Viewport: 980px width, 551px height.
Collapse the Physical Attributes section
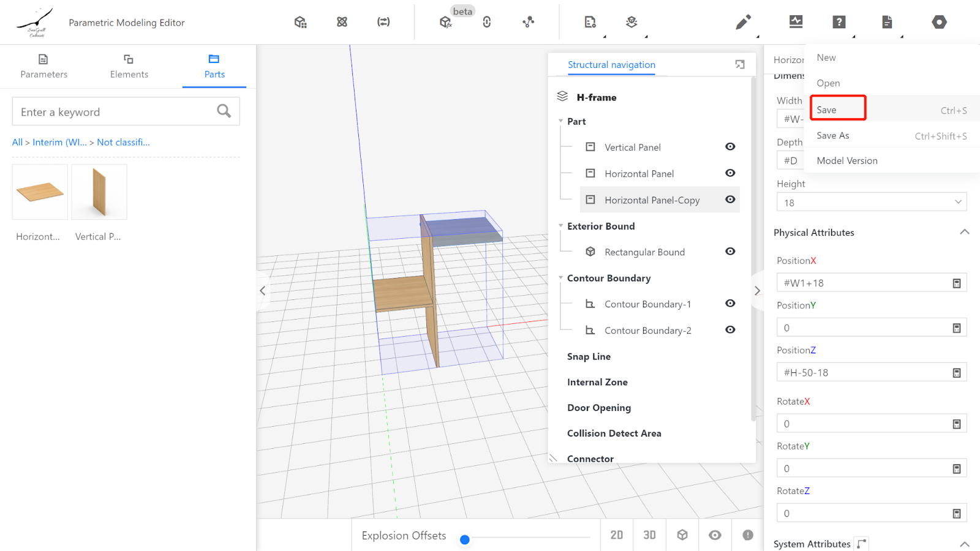click(964, 232)
